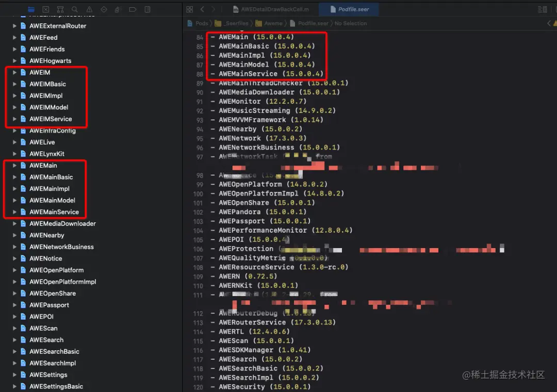Select AWEMediaDownloader in the navigator

62,224
